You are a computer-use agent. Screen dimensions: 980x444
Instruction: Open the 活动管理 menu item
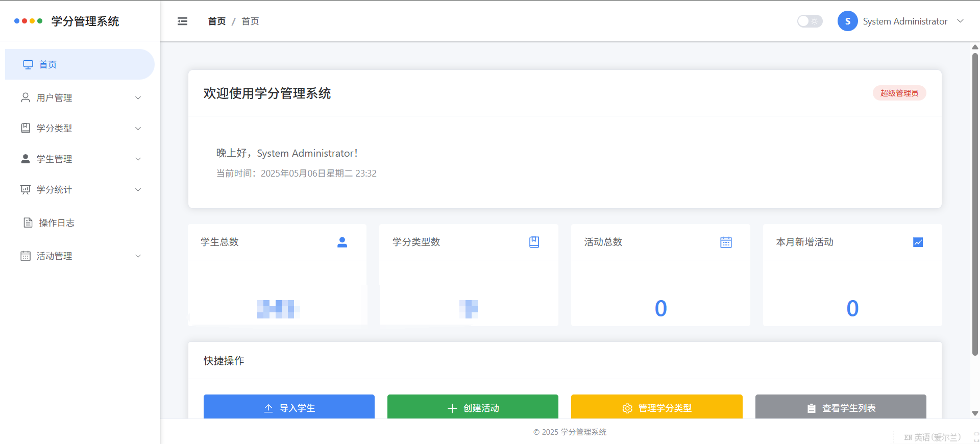80,256
